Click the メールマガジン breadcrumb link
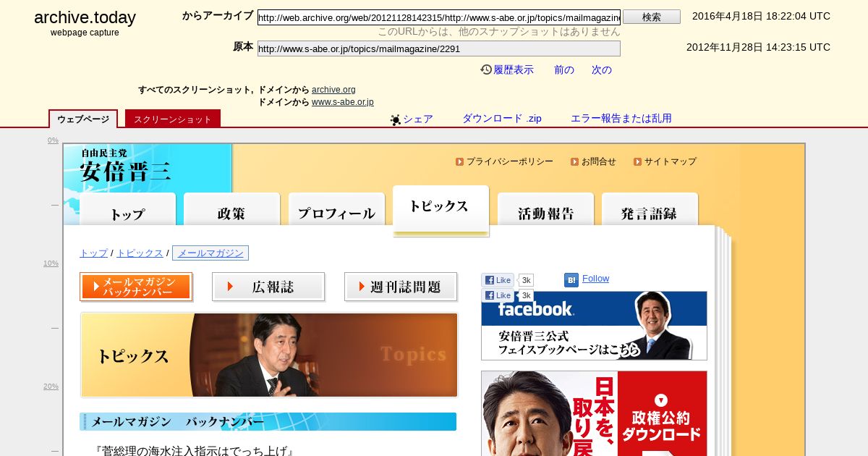The image size is (868, 456). pos(210,253)
